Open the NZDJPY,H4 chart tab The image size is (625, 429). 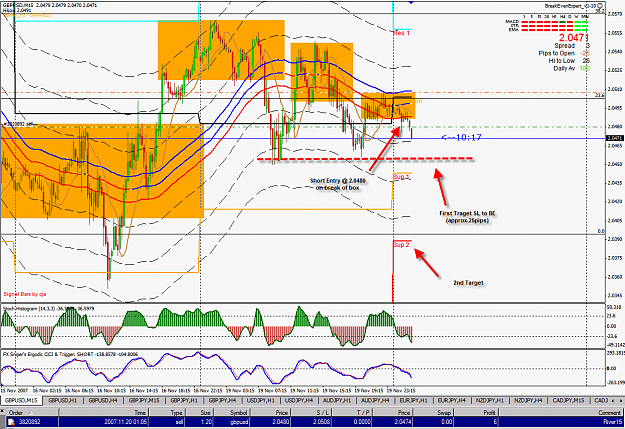pos(528,400)
